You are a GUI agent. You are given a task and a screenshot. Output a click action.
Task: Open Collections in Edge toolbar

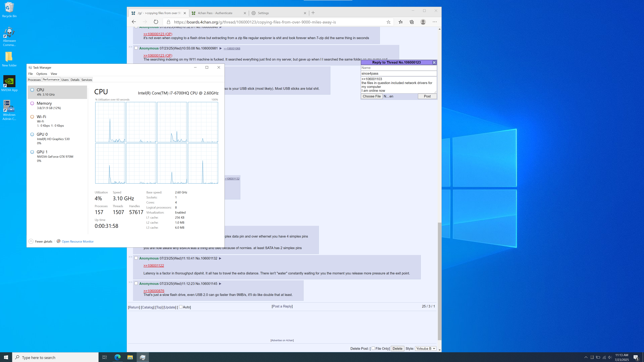[x=412, y=22]
